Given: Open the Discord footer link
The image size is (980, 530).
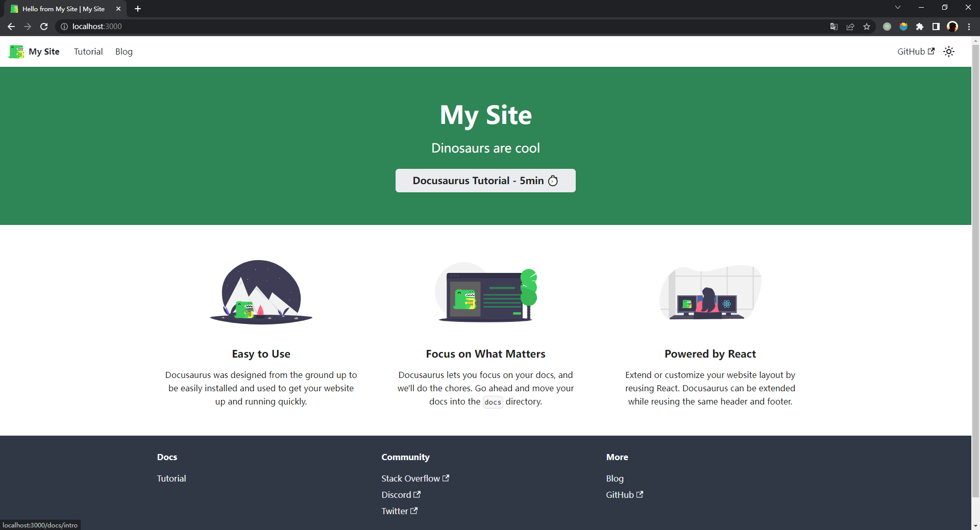Looking at the screenshot, I should 401,495.
